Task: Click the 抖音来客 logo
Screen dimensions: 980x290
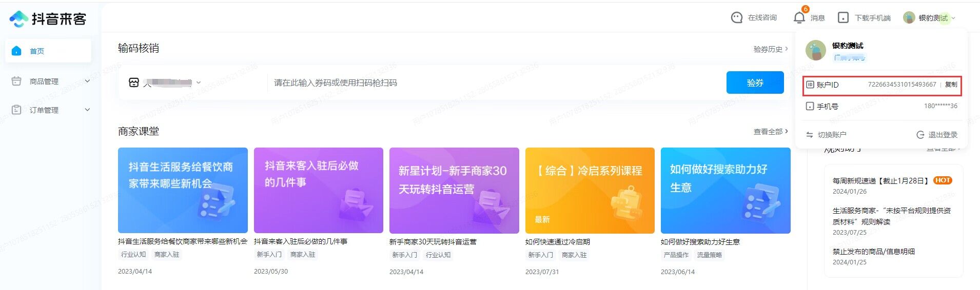Action: coord(48,19)
